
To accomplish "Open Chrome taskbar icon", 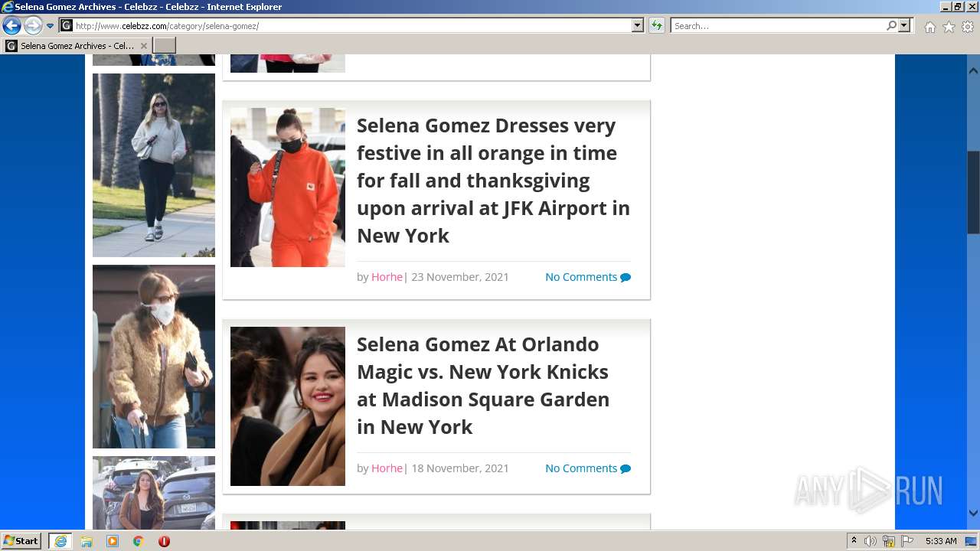I will (139, 541).
